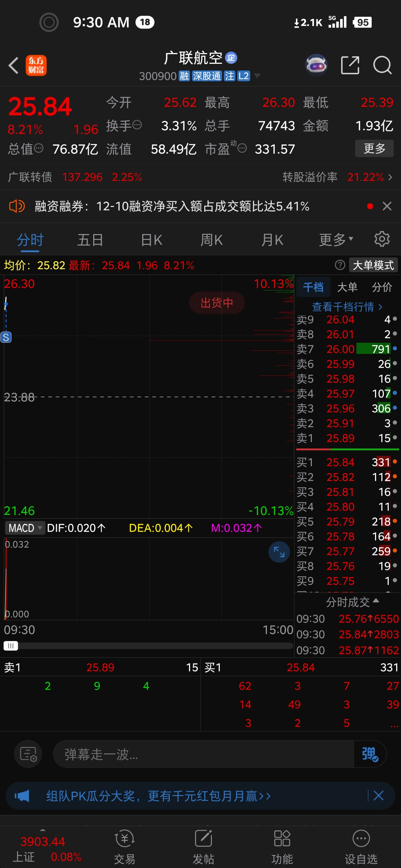Screen dimensions: 401x868
Task: Select the 大单 tab
Action: [x=348, y=287]
